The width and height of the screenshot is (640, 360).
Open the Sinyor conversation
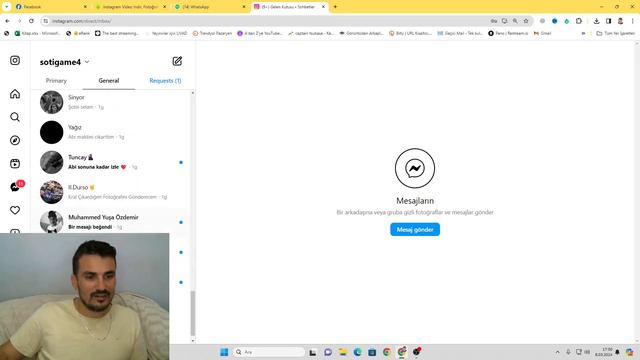click(x=110, y=102)
